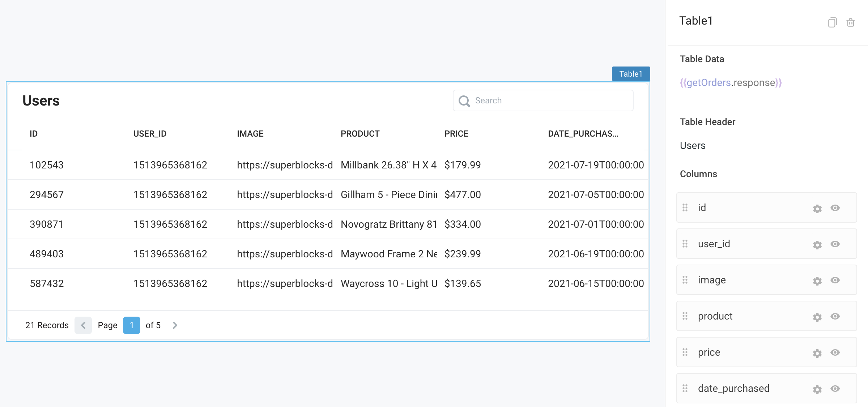Viewport: 868px width, 407px height.
Task: Toggle the price column's visibility eye
Action: 835,353
